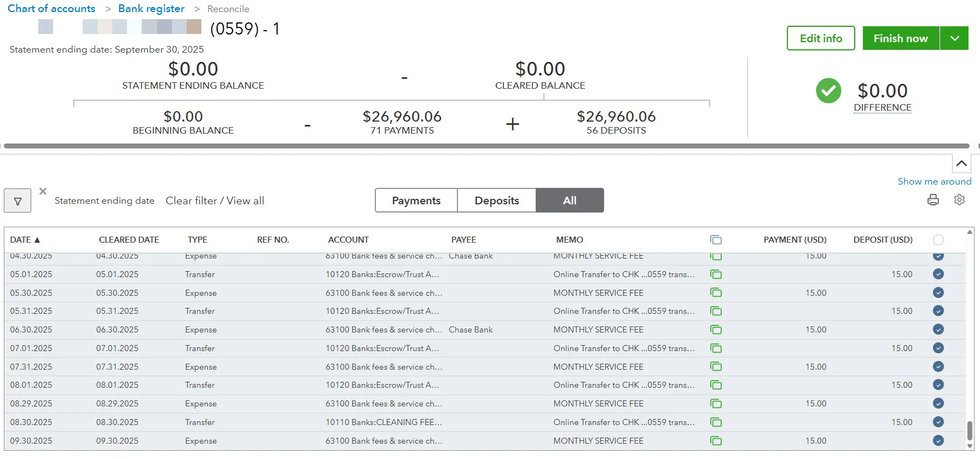The height and width of the screenshot is (459, 980).
Task: Uncheck the 07.01.2025 transfer cleared mark
Action: point(938,348)
